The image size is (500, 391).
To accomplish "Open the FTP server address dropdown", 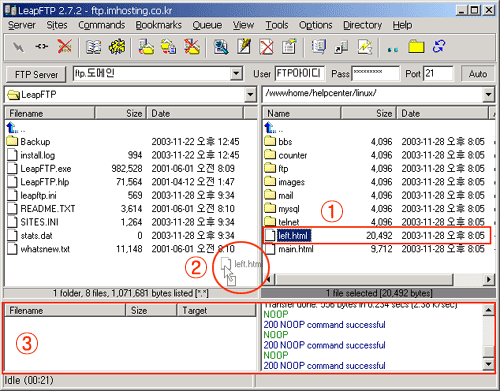I will [236, 73].
